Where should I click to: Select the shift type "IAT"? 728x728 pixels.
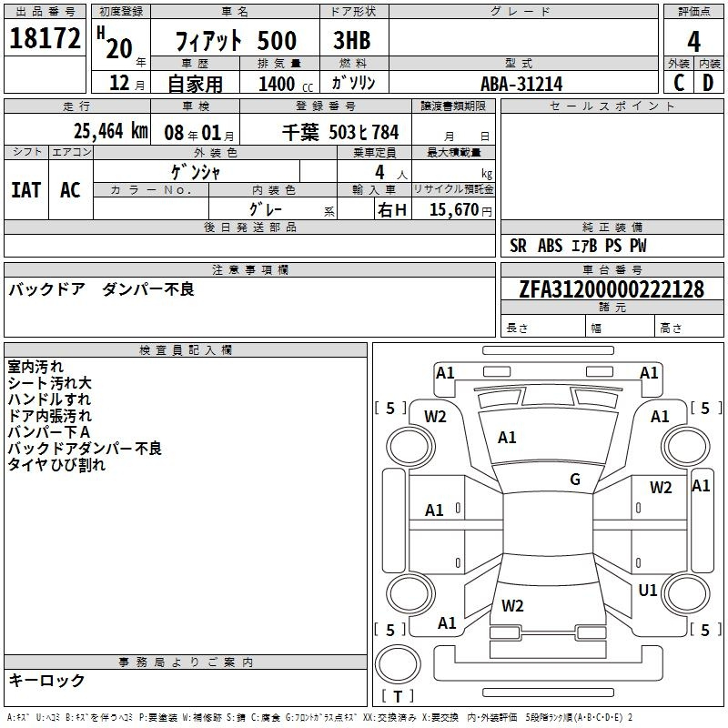(26, 190)
